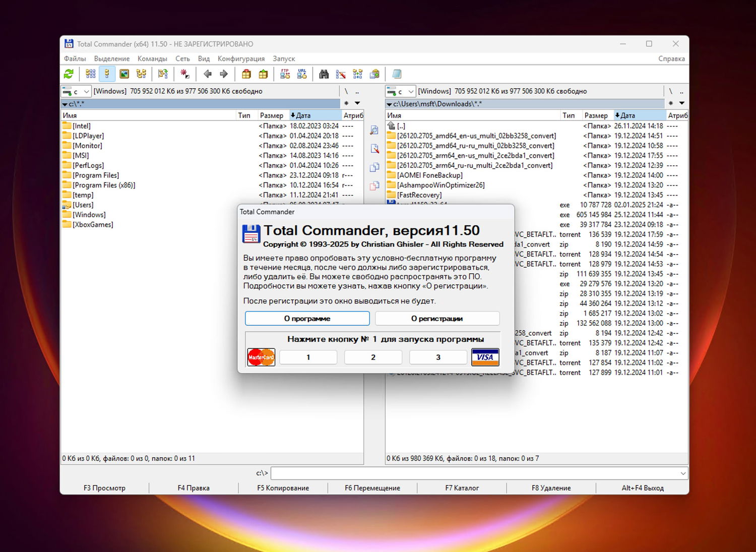Sort left panel by Дата column header
This screenshot has width=756, height=552.
pyautogui.click(x=315, y=115)
